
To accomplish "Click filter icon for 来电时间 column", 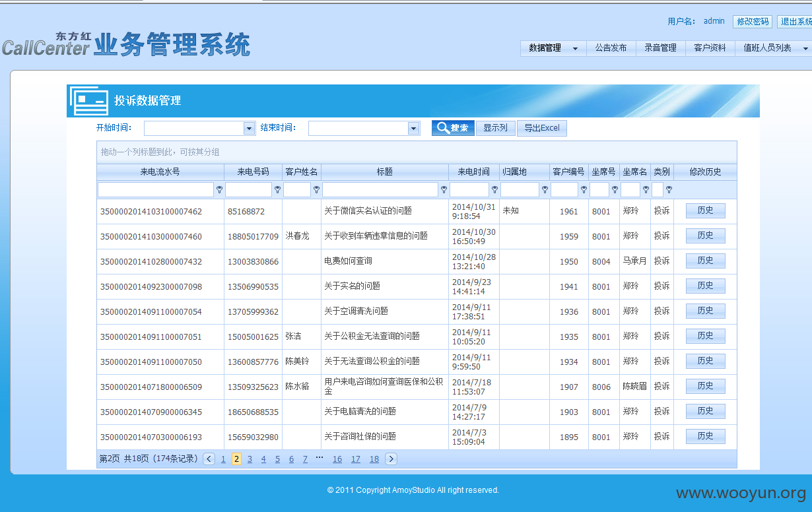I will 494,190.
